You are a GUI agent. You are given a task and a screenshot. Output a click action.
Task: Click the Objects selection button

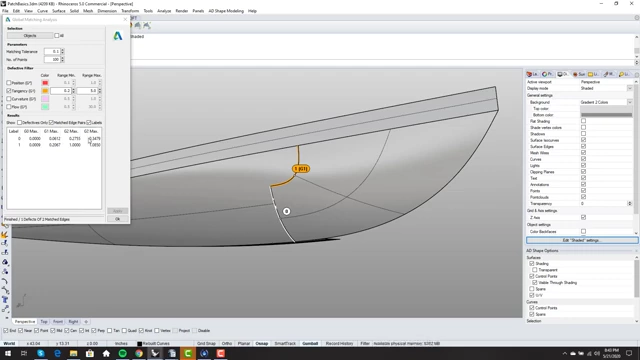pos(30,36)
